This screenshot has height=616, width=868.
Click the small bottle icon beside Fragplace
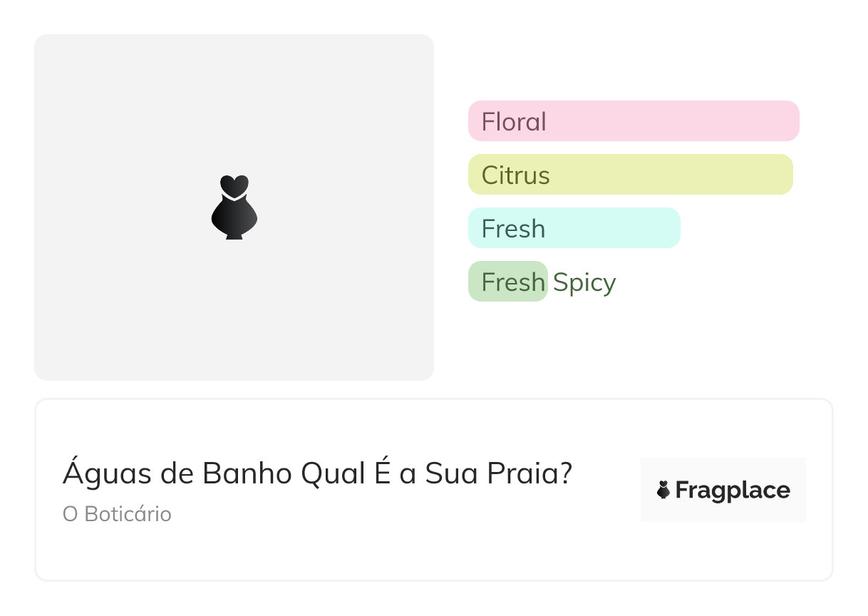click(x=663, y=490)
